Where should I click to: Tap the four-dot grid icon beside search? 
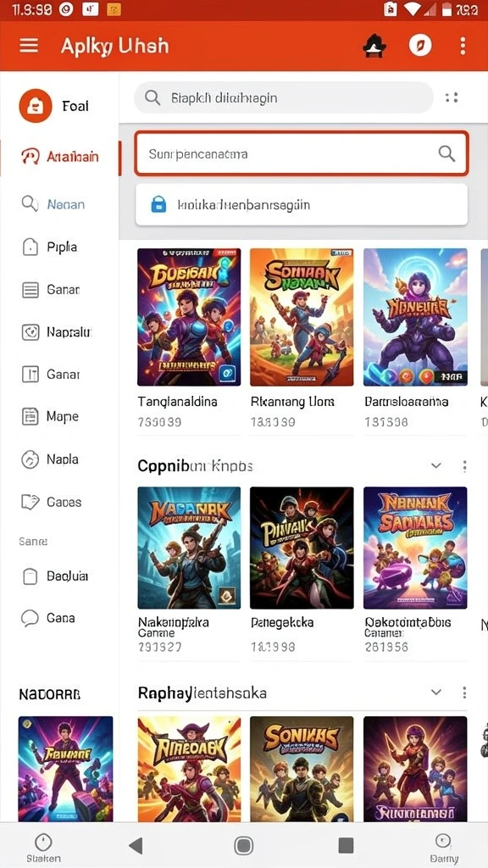pos(452,98)
